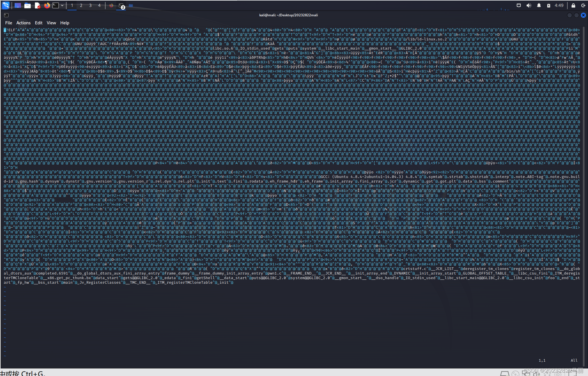This screenshot has width=588, height=376.
Task: Click the show desktop panel icon
Action: (18, 5)
